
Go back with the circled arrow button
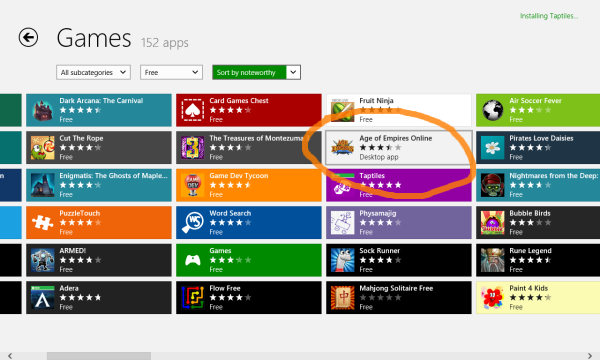tap(28, 37)
